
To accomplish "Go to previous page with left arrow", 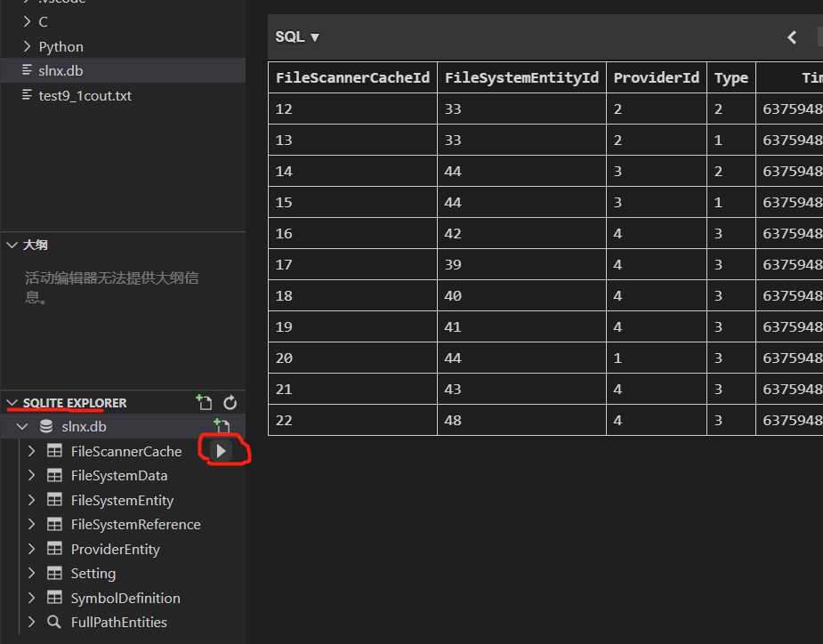I will (x=792, y=37).
